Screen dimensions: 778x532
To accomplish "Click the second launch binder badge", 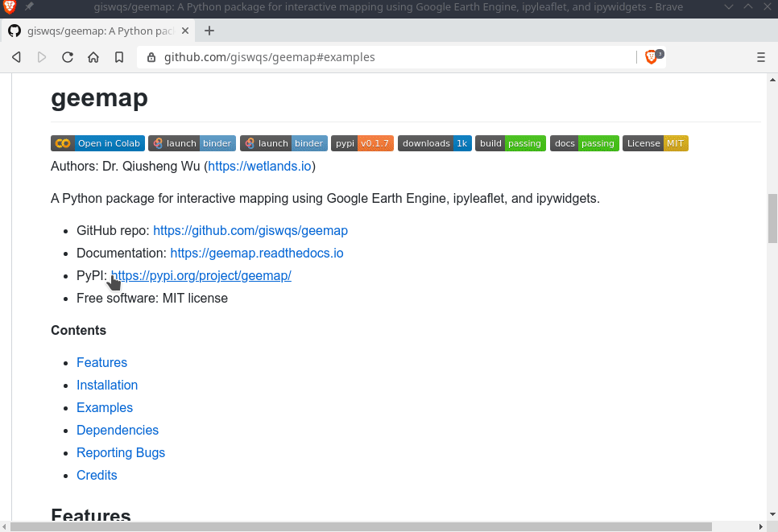I will pyautogui.click(x=283, y=143).
